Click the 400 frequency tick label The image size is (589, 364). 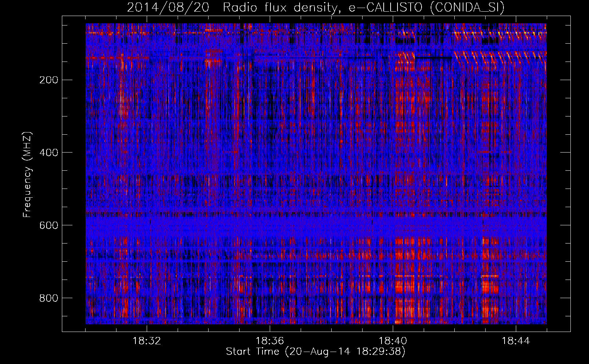(49, 153)
